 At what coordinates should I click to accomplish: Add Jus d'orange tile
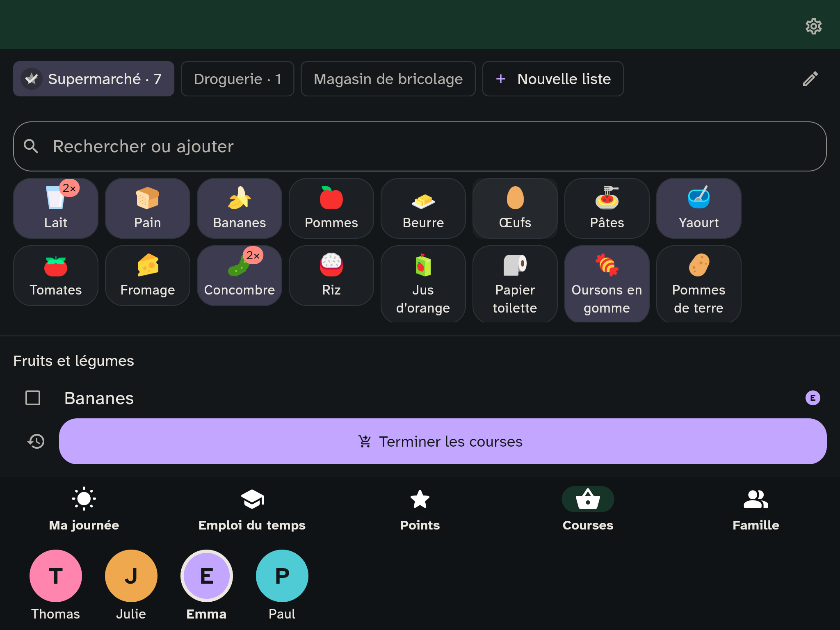[423, 284]
